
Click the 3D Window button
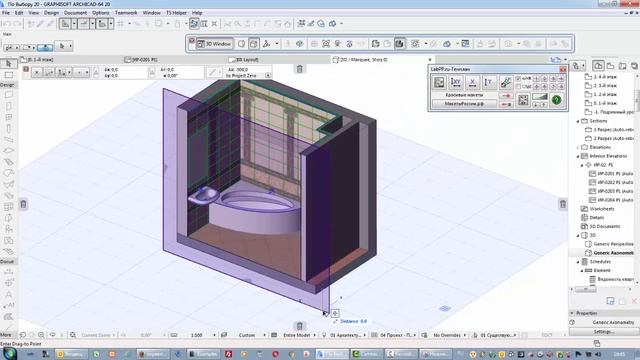(215, 44)
